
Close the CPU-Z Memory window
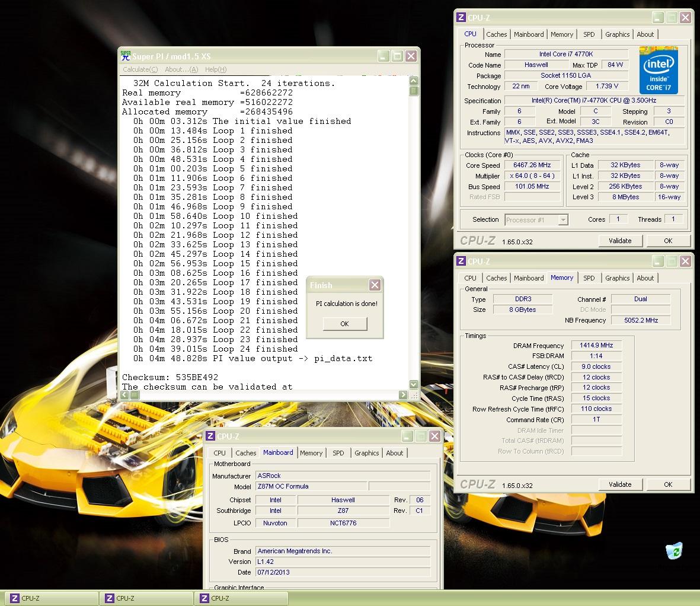[x=686, y=261]
